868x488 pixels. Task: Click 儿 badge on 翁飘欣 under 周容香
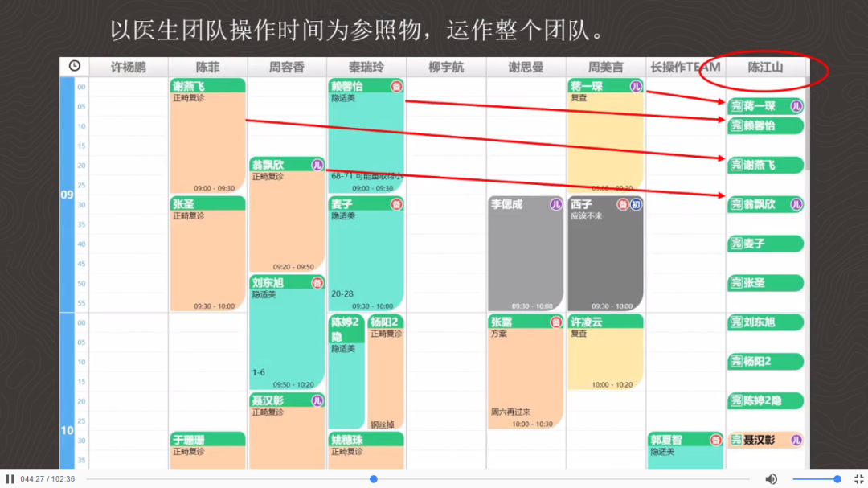[x=317, y=165]
